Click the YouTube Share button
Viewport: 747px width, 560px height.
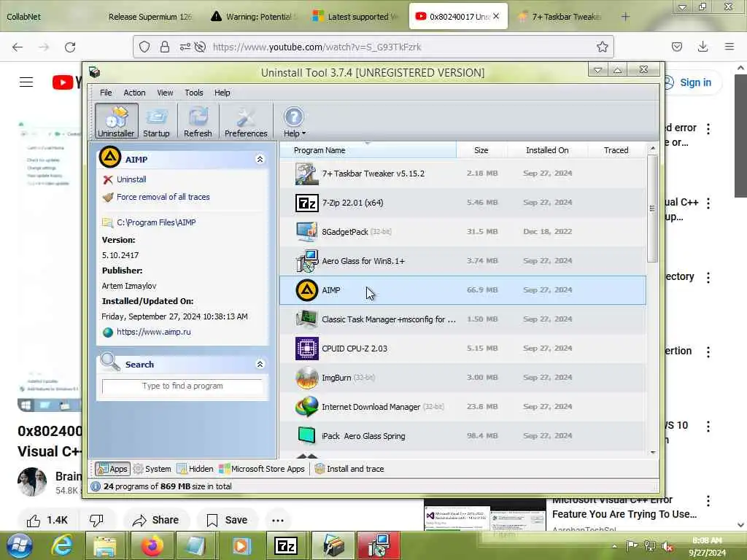156,520
